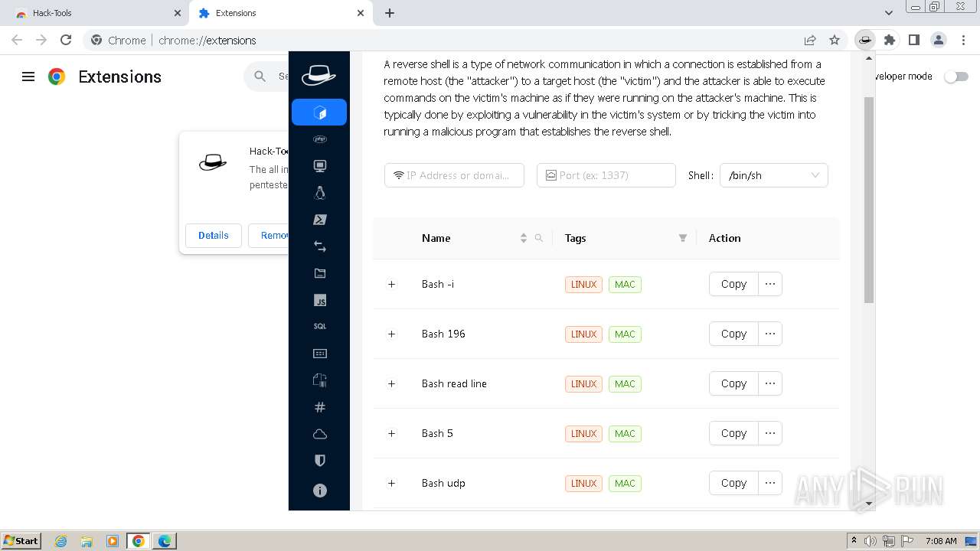Open more options for Bash udp
The image size is (980, 551).
770,483
